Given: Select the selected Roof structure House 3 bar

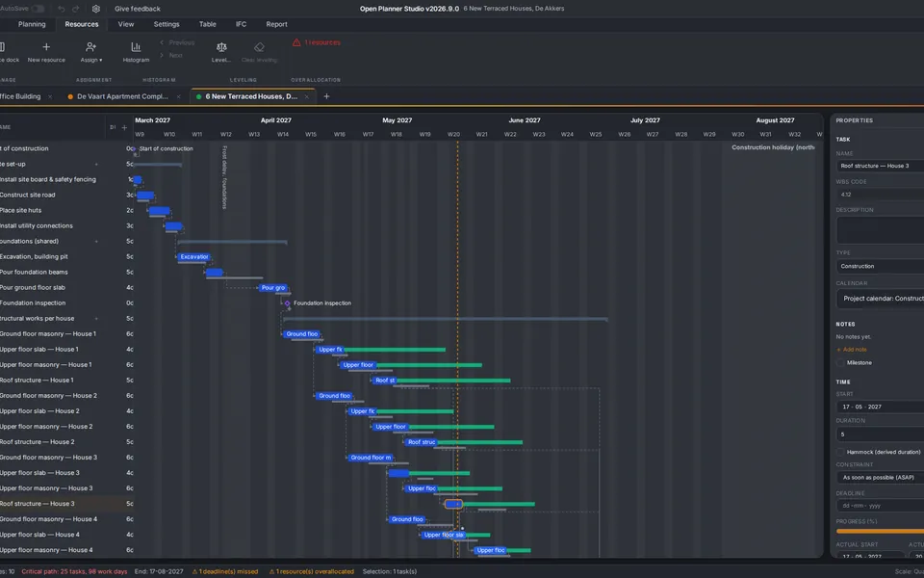Looking at the screenshot, I should coord(453,504).
